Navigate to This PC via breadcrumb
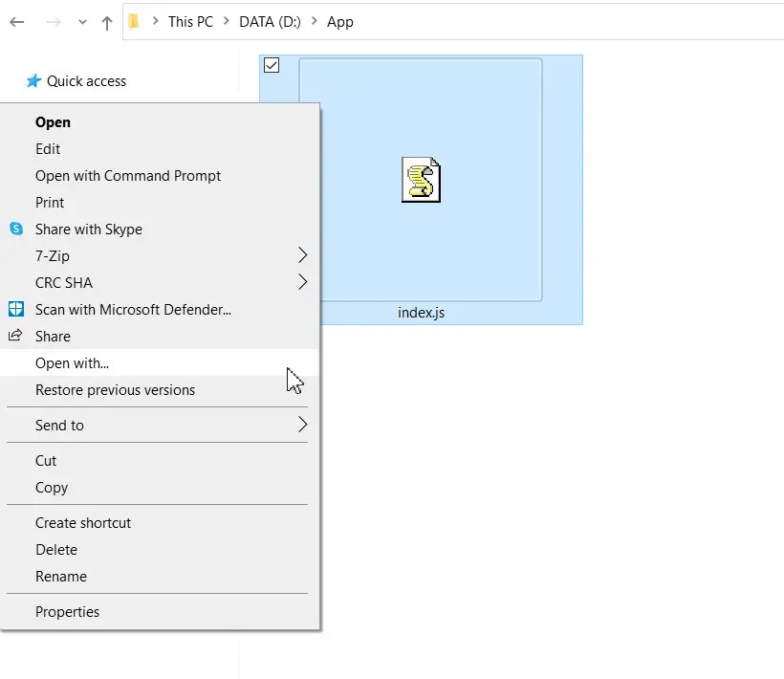This screenshot has height=679, width=784. 190,21
